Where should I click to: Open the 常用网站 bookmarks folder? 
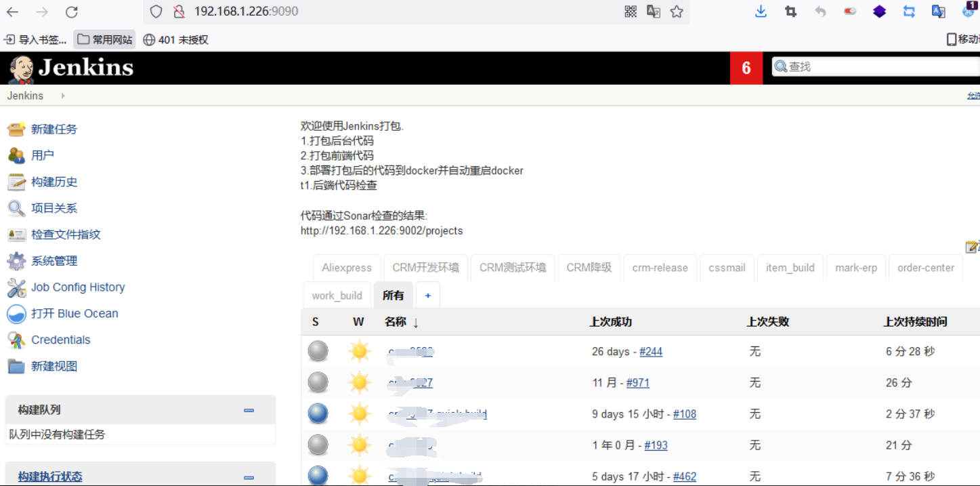coord(104,39)
